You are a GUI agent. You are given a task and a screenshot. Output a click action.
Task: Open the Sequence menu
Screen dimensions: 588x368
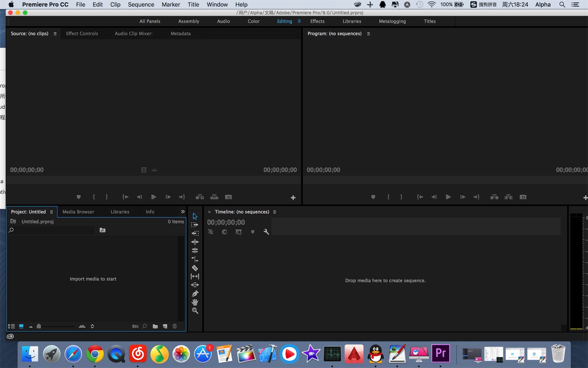tap(141, 4)
